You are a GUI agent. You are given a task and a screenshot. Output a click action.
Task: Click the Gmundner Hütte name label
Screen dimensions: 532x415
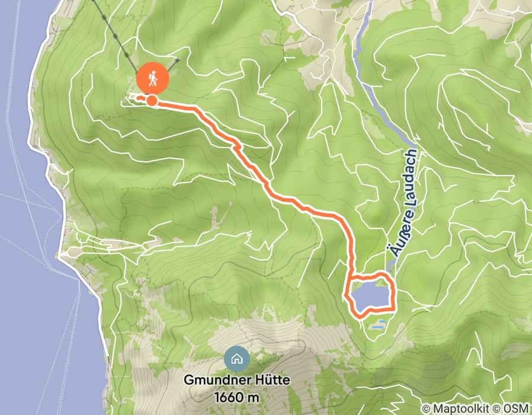click(237, 379)
